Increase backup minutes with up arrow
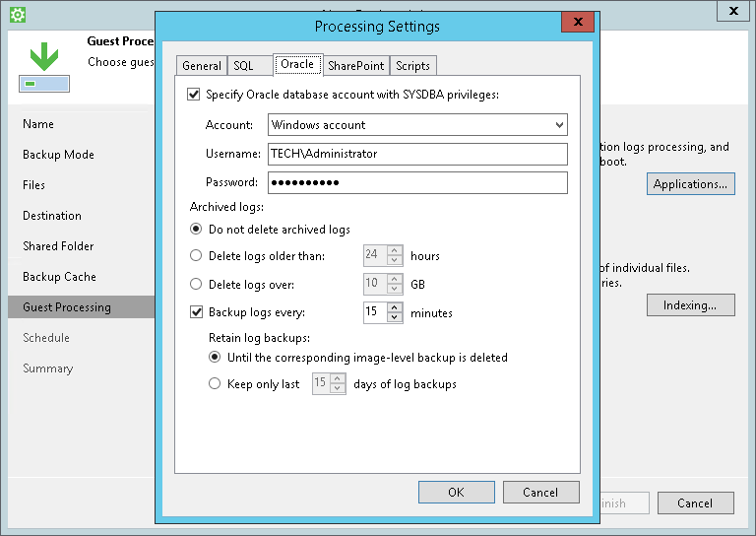Image resolution: width=756 pixels, height=536 pixels. 395,307
